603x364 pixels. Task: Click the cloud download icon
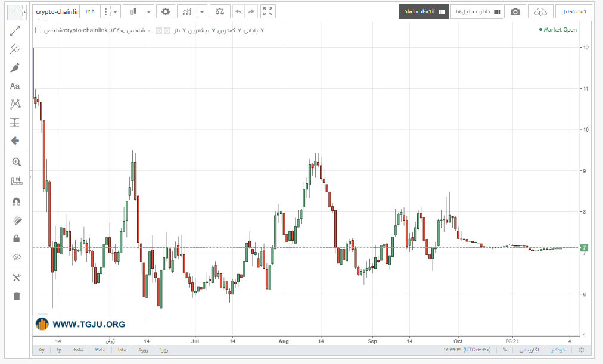tap(540, 11)
